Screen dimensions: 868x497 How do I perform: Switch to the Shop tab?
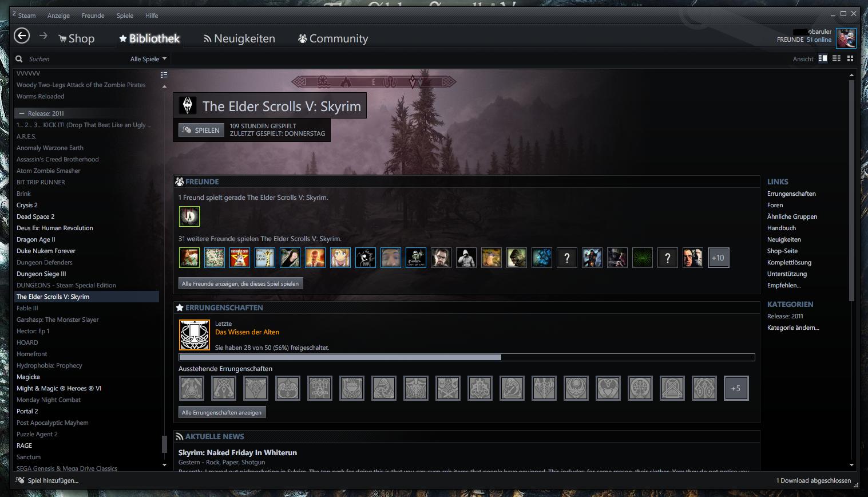click(76, 38)
